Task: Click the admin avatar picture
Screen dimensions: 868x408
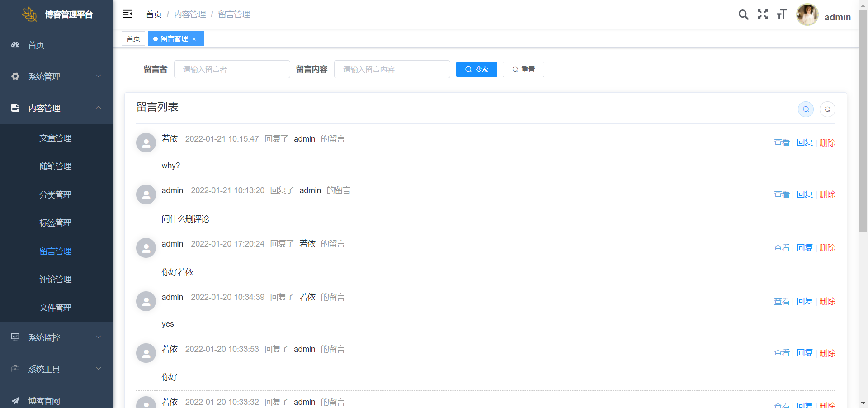Action: click(x=807, y=15)
